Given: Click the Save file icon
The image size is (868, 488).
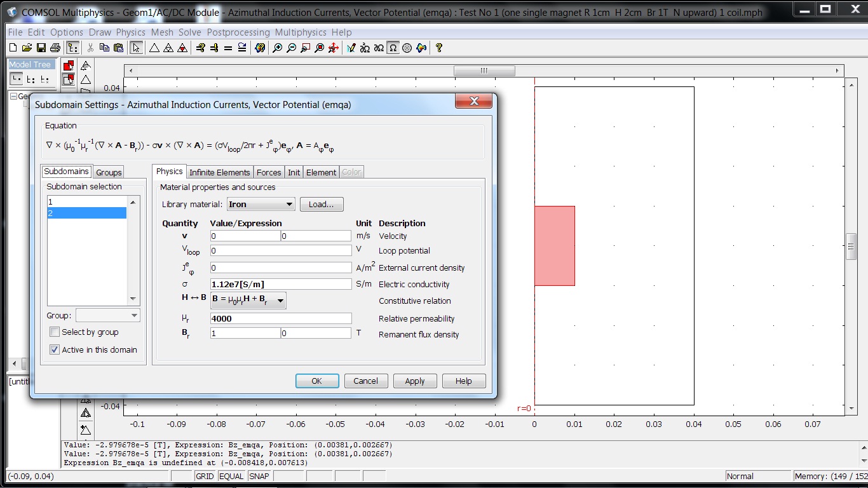Looking at the screenshot, I should [41, 48].
